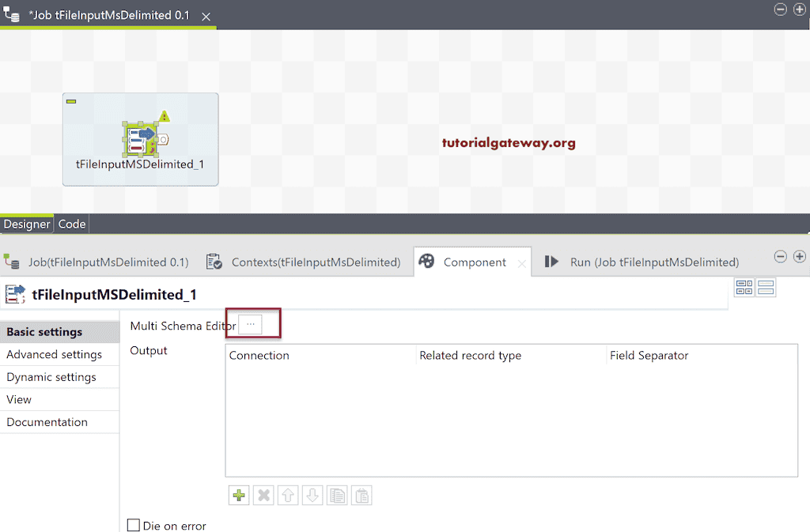Add a new output row with the green plus icon
This screenshot has height=532, width=810.
point(238,495)
